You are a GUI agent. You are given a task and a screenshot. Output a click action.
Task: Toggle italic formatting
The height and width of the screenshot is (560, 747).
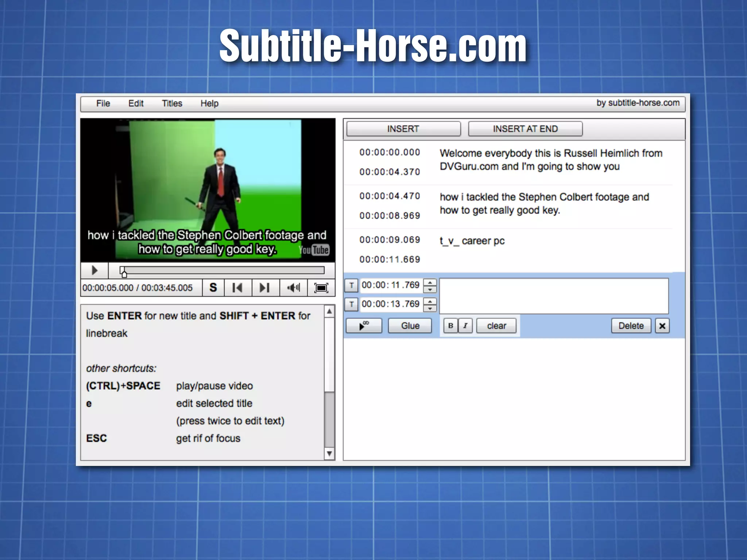tap(465, 326)
